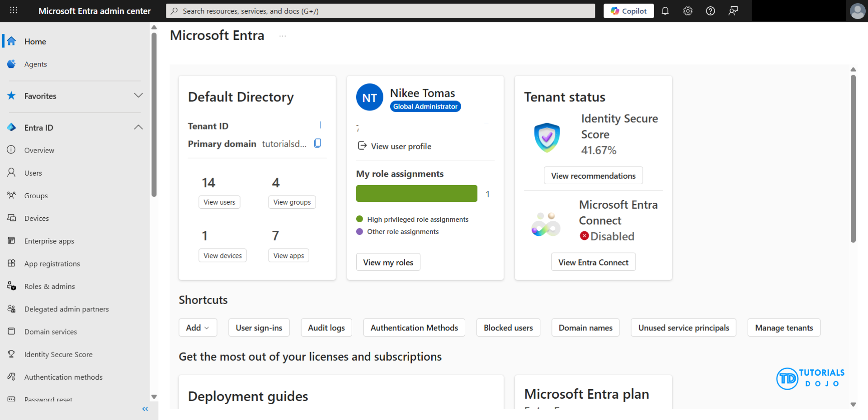Go to Roles & admins in sidebar

[49, 286]
